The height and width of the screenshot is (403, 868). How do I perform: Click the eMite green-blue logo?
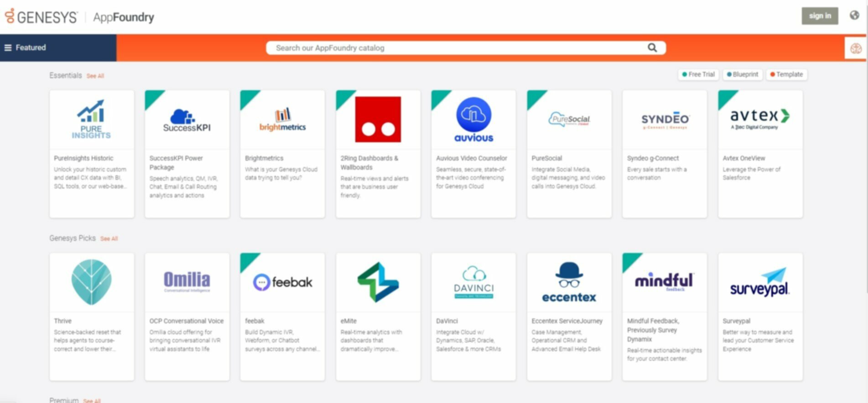click(x=378, y=282)
